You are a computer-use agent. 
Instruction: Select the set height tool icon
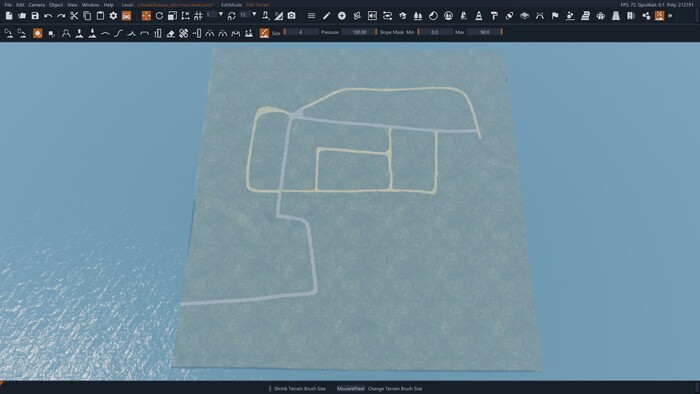coord(158,33)
